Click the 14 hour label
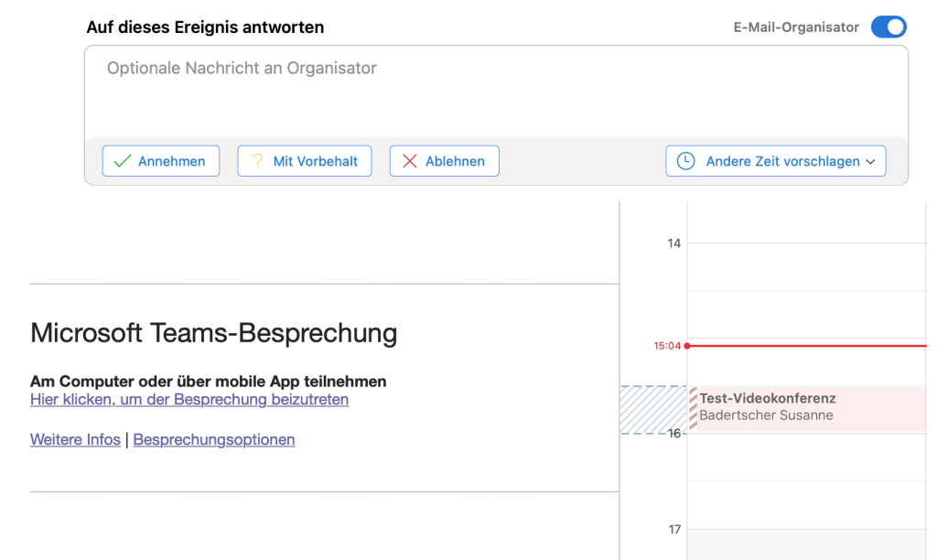 point(674,243)
